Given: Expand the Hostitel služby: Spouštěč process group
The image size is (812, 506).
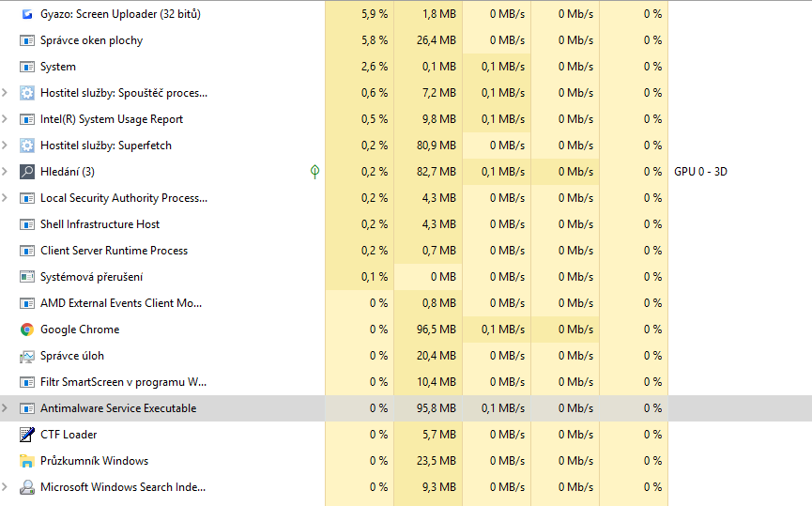Looking at the screenshot, I should pos(5,93).
